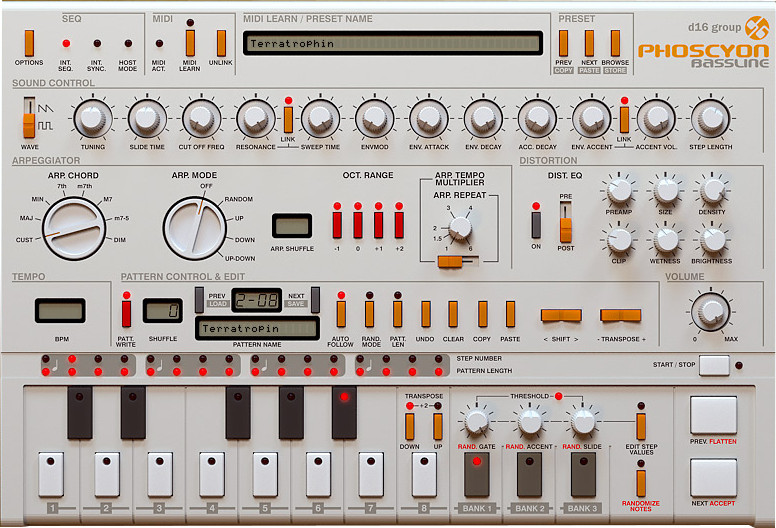
Task: Select BANK 1 button
Action: (477, 475)
